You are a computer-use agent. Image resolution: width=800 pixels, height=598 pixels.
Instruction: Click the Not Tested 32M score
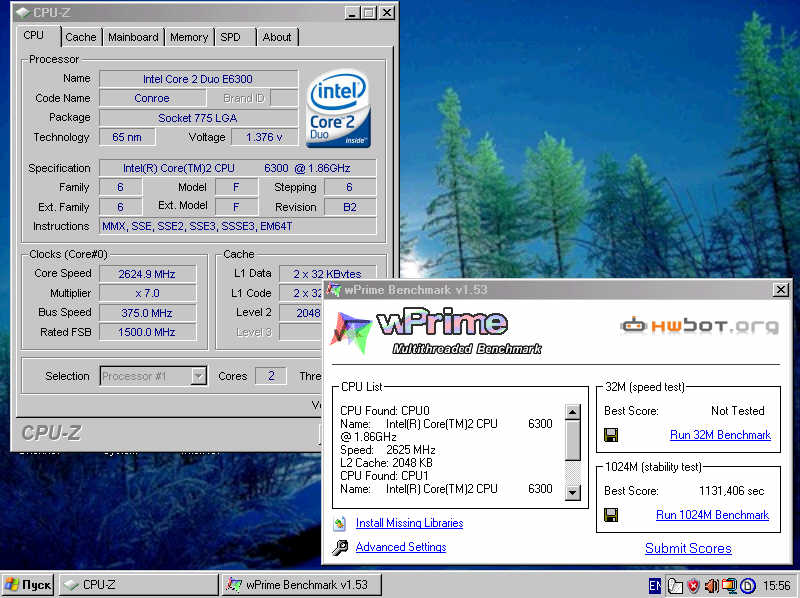[x=738, y=411]
